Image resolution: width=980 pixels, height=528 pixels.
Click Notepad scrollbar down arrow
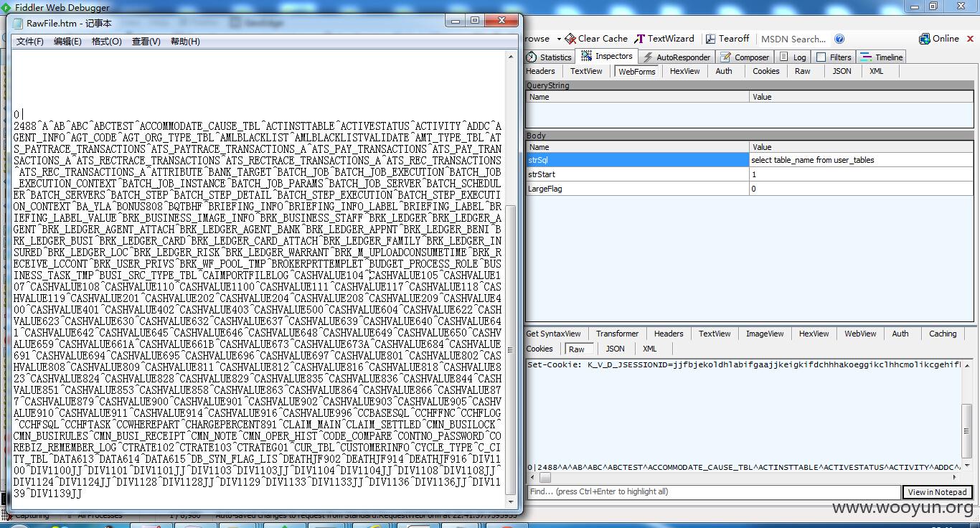point(511,501)
